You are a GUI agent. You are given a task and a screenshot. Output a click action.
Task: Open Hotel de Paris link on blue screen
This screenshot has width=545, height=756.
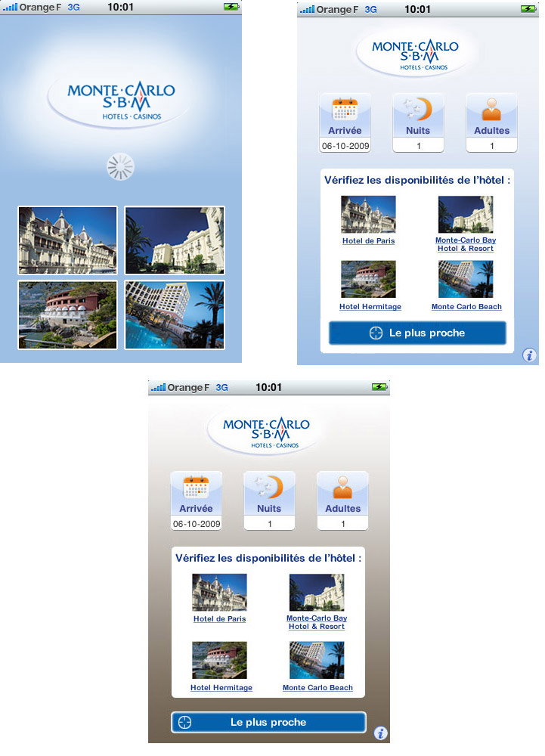click(x=369, y=241)
